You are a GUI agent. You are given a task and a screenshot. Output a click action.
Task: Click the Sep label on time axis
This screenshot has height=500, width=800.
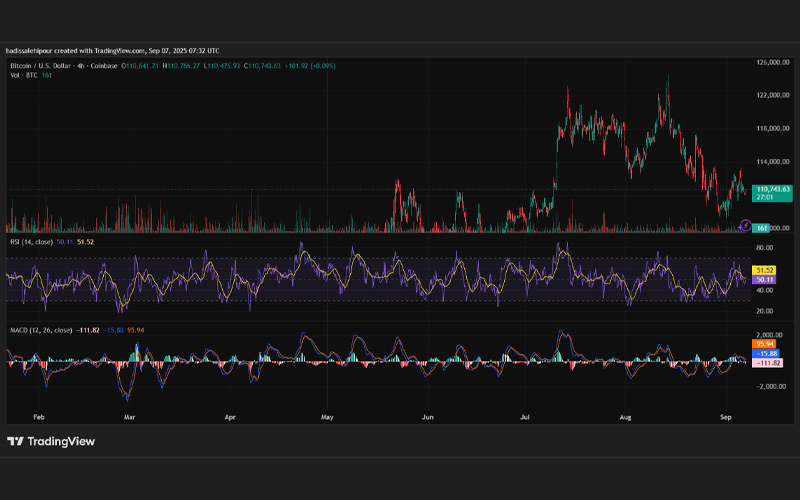tap(726, 417)
